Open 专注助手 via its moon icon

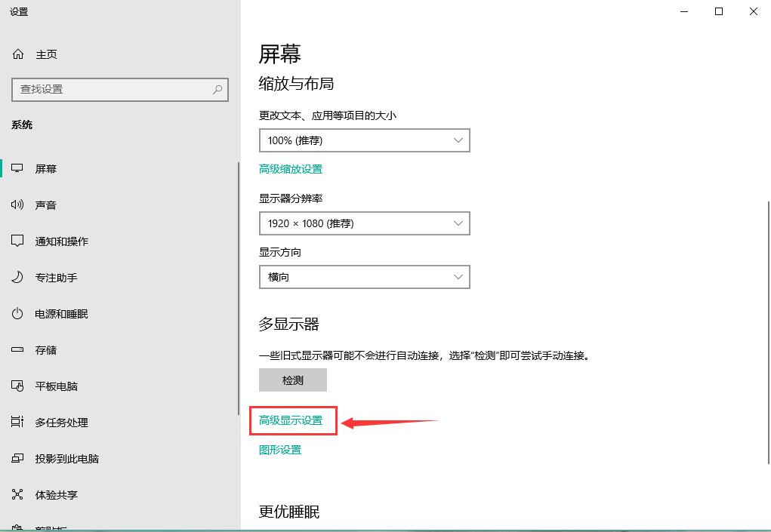point(17,277)
